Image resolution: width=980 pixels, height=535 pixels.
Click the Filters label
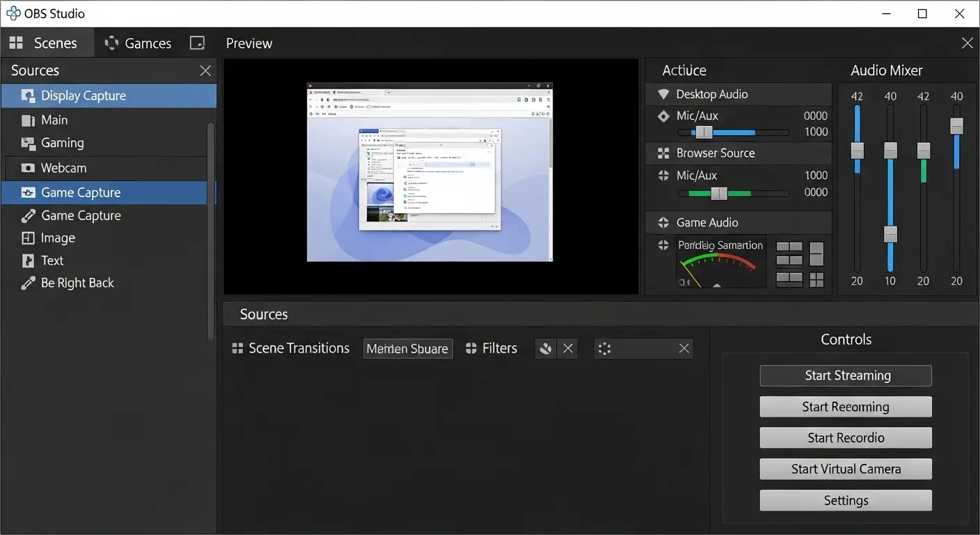(x=500, y=348)
